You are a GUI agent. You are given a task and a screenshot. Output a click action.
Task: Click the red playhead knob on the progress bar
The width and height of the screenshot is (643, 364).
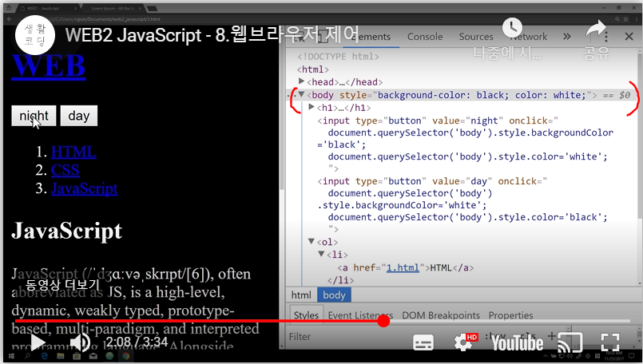383,321
